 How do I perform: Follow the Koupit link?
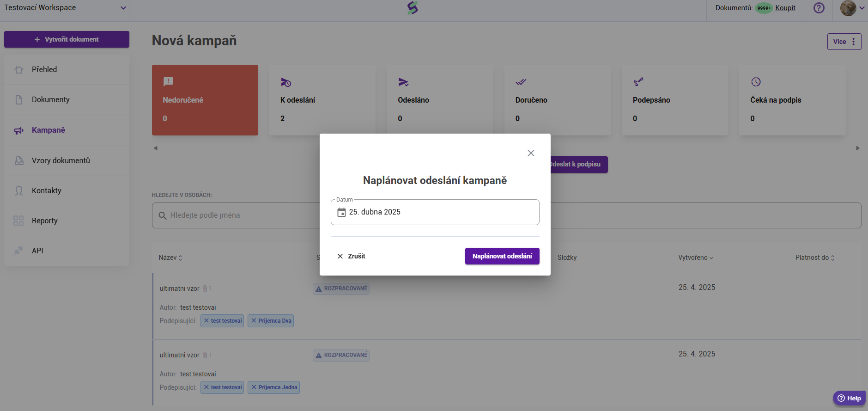click(x=785, y=8)
